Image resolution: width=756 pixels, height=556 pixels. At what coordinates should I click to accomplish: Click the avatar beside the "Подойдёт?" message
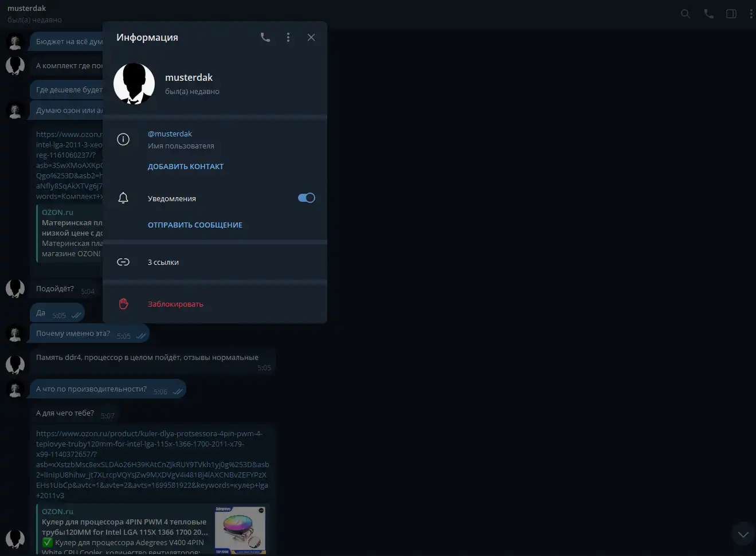[15, 288]
